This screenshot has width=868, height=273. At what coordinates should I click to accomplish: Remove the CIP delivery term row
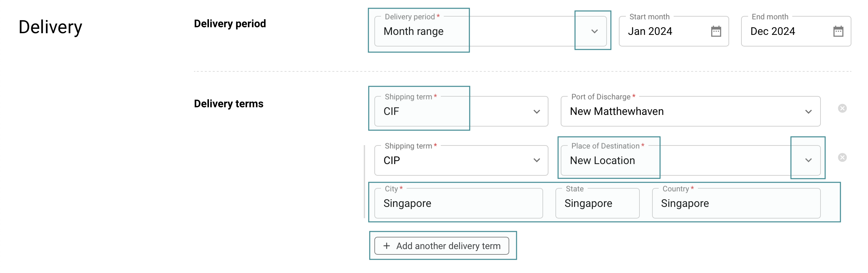coord(842,157)
